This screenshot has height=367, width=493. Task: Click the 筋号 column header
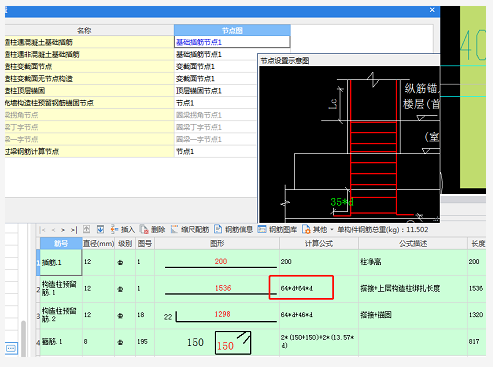click(61, 243)
